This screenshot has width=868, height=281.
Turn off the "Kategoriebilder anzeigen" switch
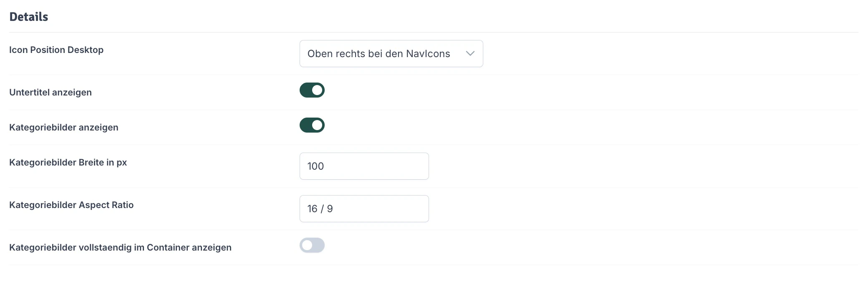[x=312, y=125]
